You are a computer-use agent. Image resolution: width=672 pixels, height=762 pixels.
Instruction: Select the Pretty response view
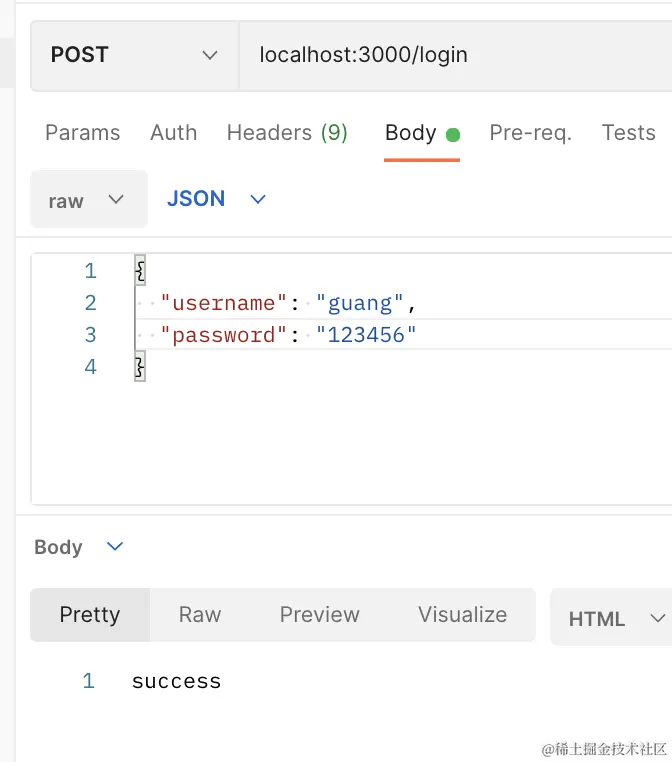[90, 615]
